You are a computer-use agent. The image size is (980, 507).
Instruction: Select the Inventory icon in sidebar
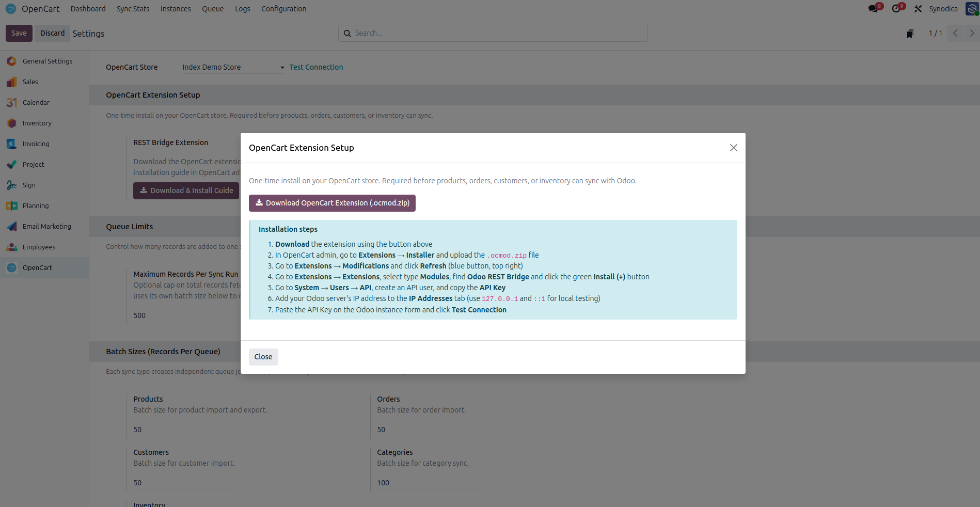[x=11, y=123]
